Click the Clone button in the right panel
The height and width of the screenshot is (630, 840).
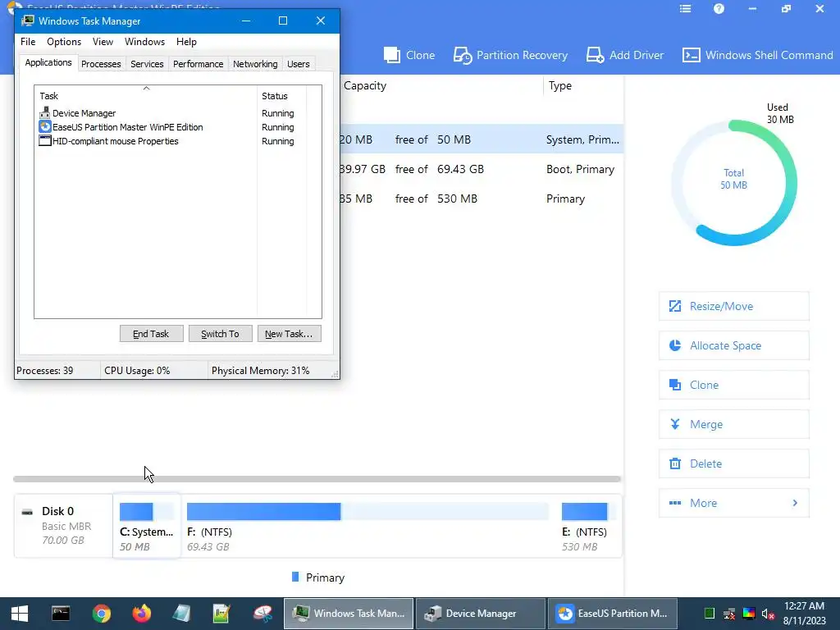pyautogui.click(x=734, y=385)
